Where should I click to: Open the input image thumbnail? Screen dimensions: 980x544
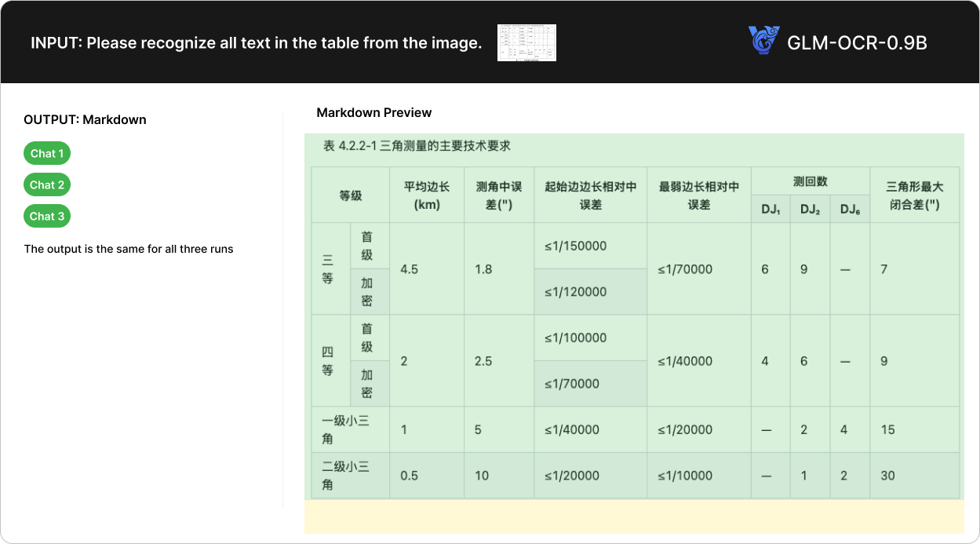(526, 42)
